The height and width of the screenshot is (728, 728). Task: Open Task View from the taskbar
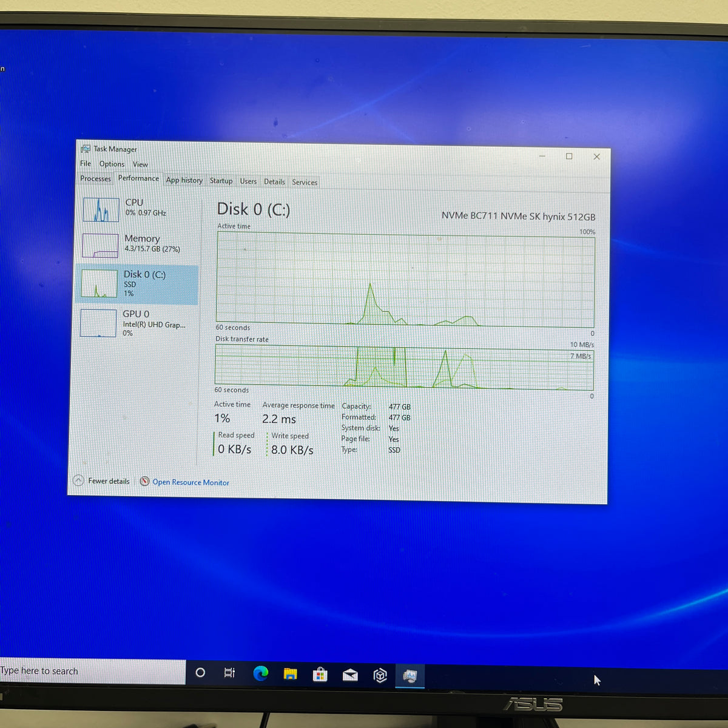click(229, 673)
